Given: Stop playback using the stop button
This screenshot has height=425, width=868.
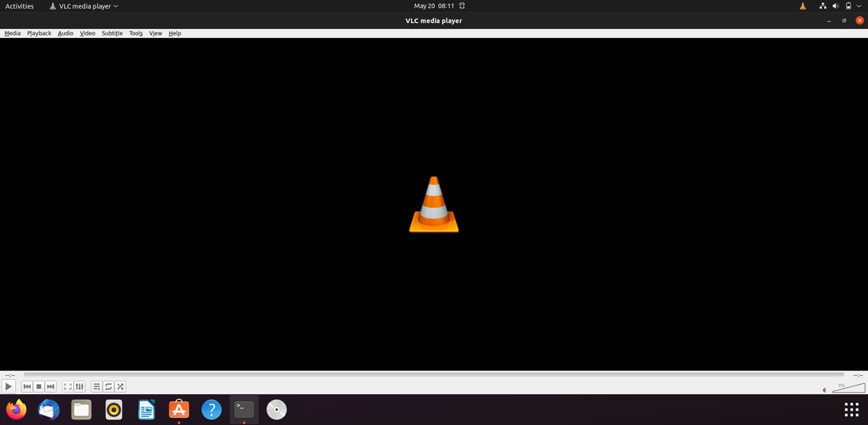Looking at the screenshot, I should click(x=39, y=386).
